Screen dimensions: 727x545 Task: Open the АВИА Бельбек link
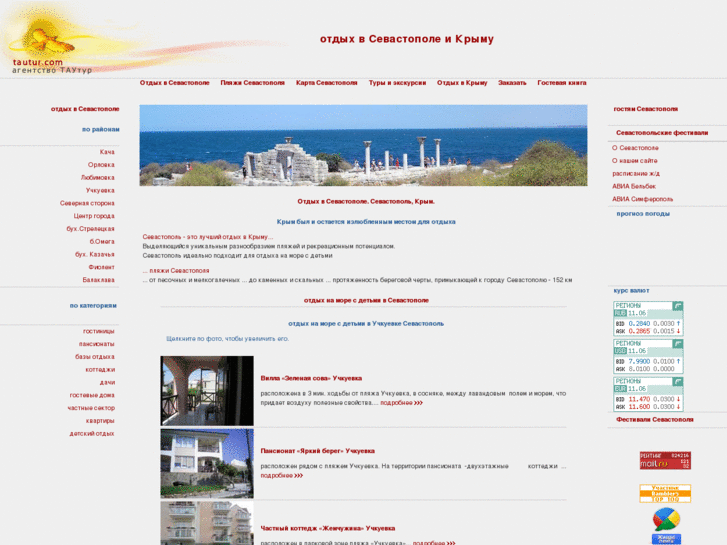click(x=634, y=186)
